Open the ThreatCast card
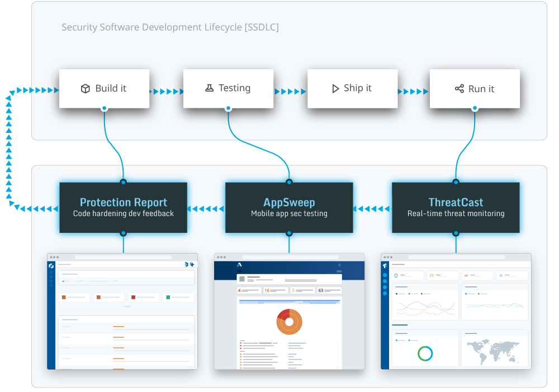This screenshot has width=559, height=392. [456, 208]
